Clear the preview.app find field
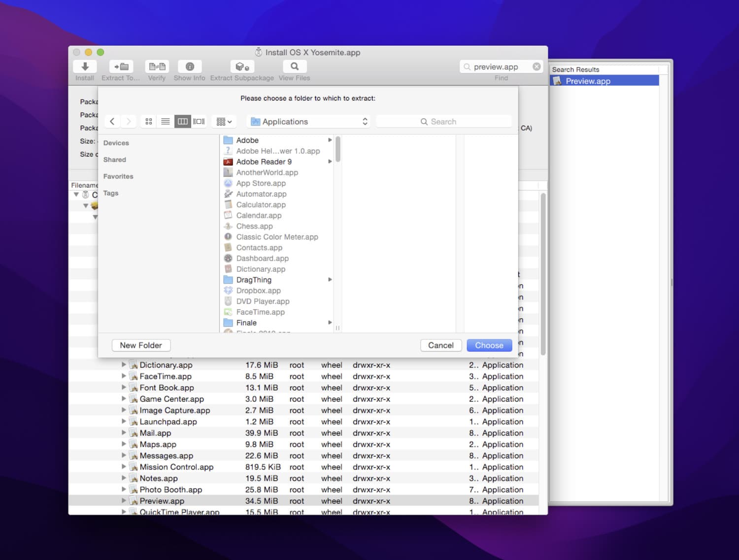 (537, 66)
